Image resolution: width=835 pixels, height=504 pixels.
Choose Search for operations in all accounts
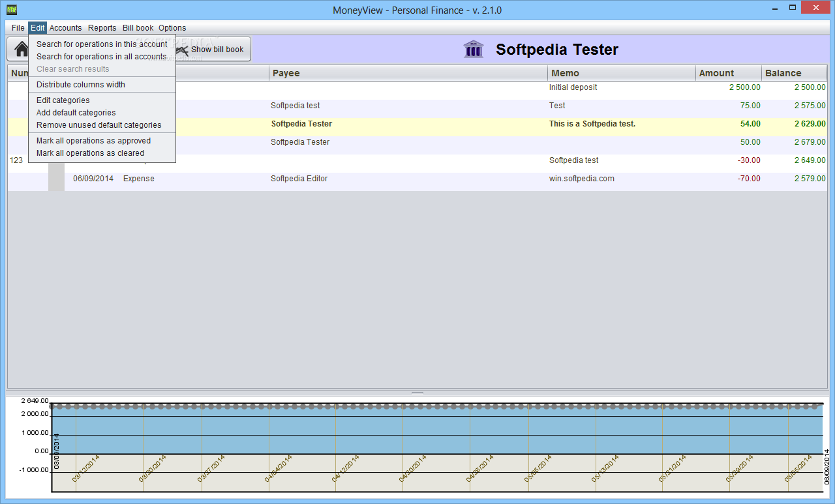pos(102,57)
